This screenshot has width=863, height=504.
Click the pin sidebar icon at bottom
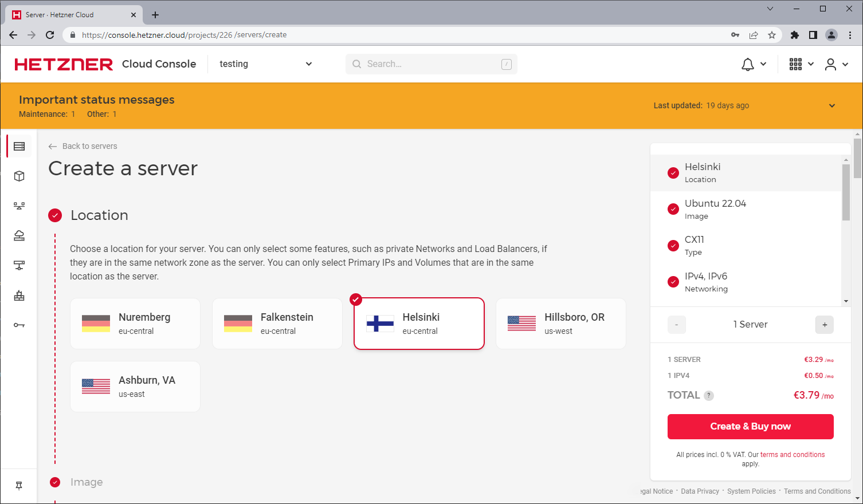click(x=19, y=486)
